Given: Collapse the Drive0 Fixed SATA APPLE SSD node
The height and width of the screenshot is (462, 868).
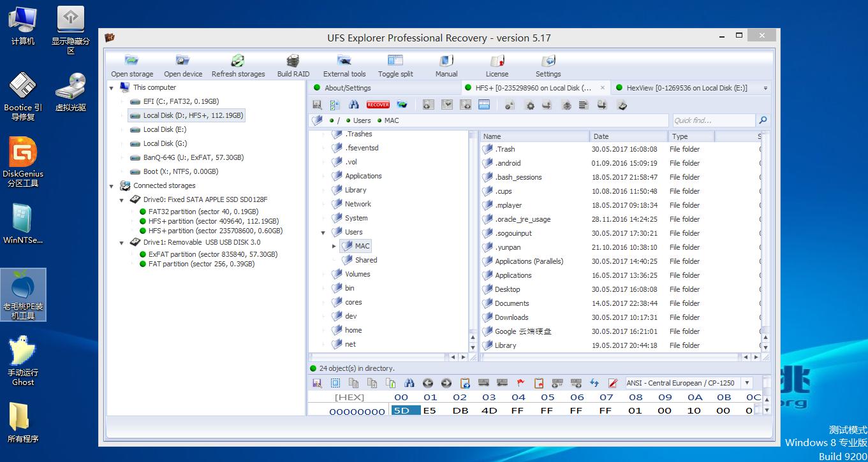Looking at the screenshot, I should (x=122, y=199).
